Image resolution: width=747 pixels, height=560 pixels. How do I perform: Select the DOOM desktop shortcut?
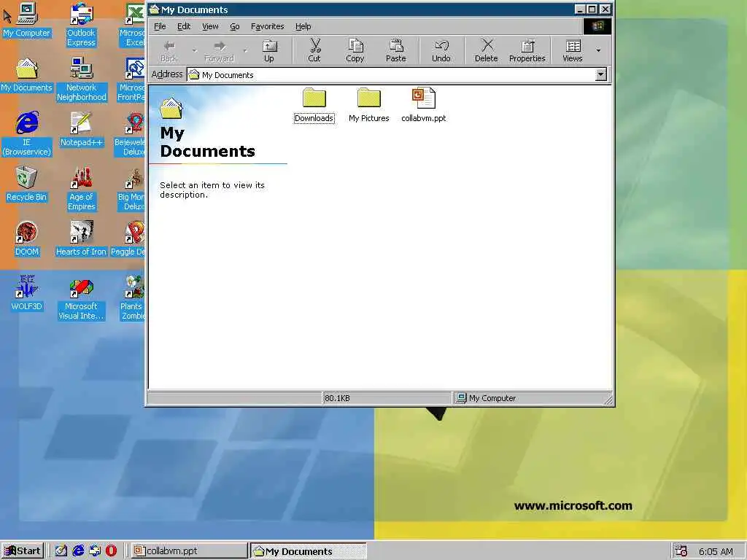(x=27, y=239)
